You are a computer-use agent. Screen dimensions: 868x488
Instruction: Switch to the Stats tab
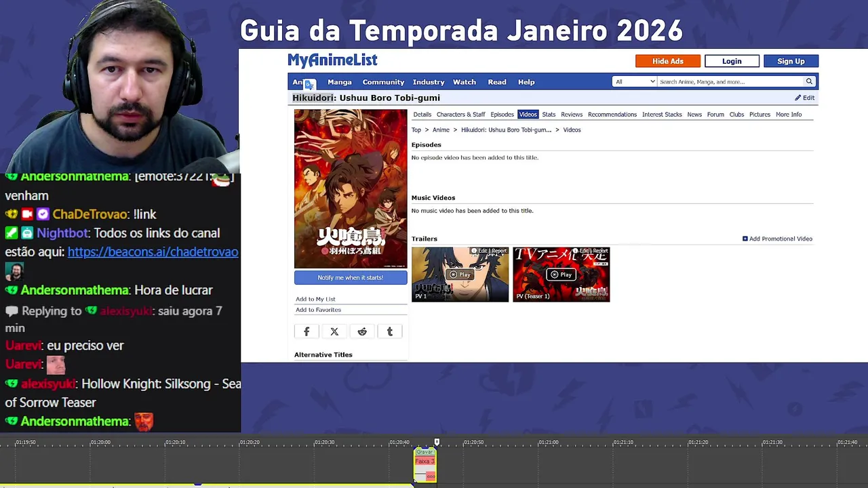click(549, 115)
